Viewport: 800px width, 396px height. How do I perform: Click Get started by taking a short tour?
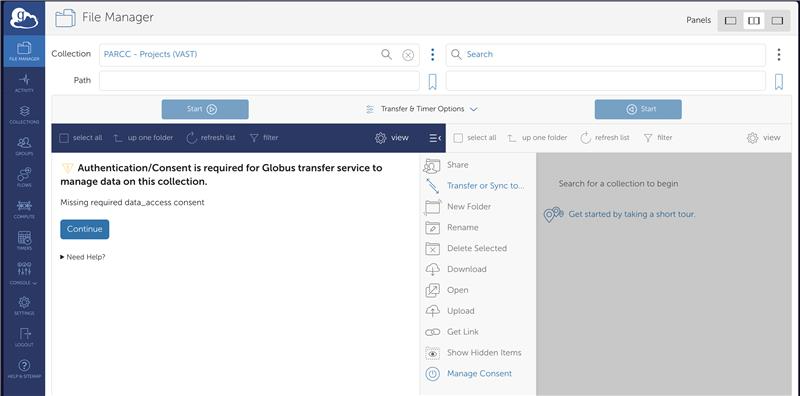point(632,214)
